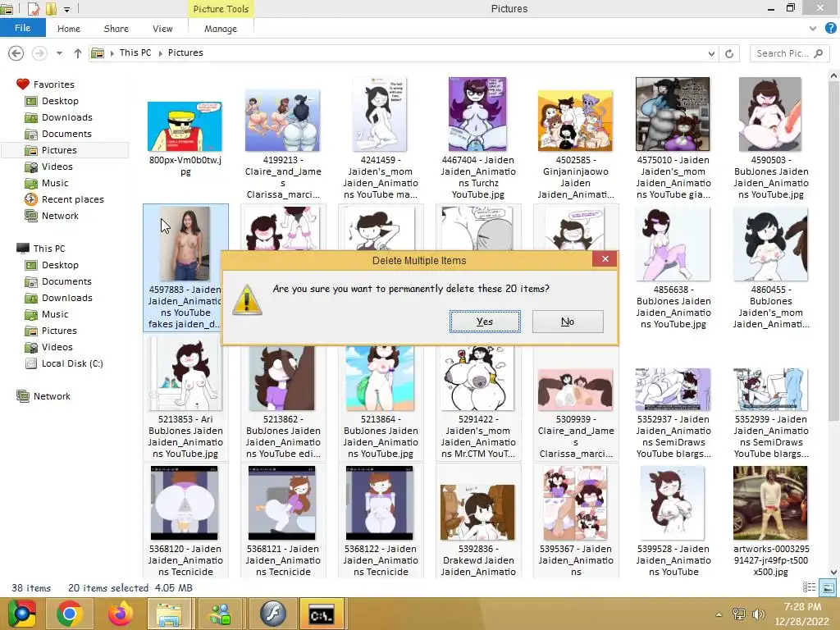Click the vertical scrollbar thumb
The height and width of the screenshot is (630, 840).
point(833,251)
